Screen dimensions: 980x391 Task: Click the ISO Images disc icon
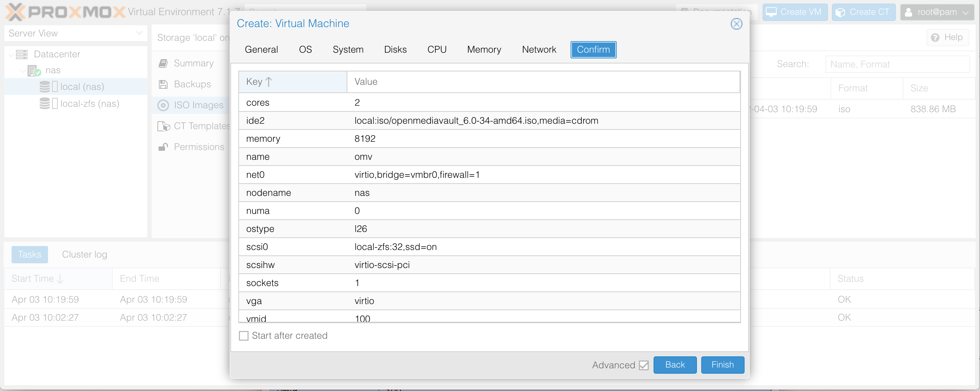tap(163, 105)
